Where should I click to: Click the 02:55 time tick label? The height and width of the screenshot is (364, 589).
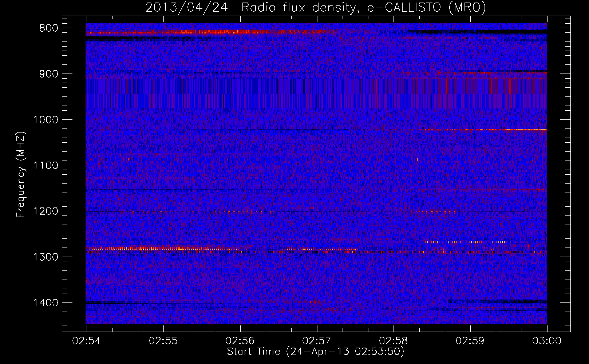(163, 341)
